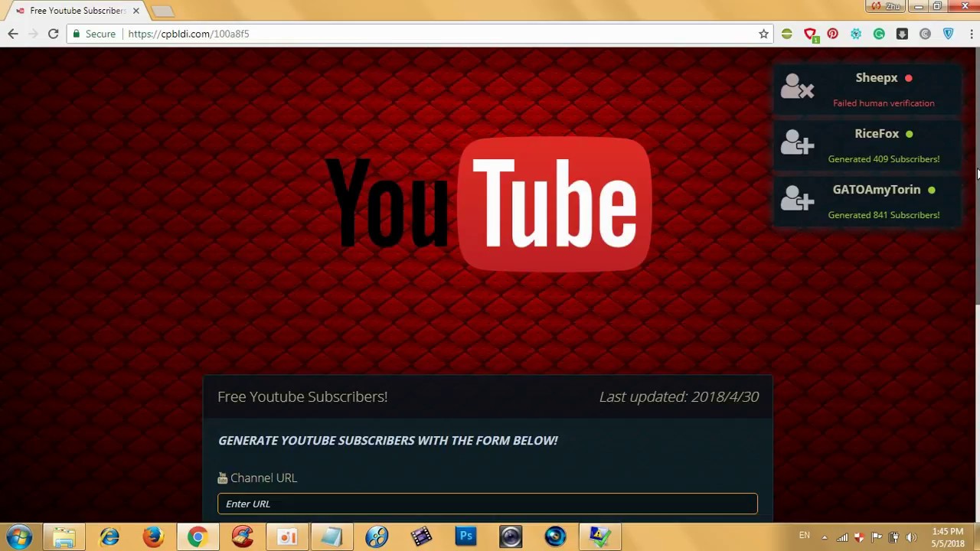The width and height of the screenshot is (980, 551).
Task: Open the Chrome three-dot menu
Action: pyautogui.click(x=971, y=34)
